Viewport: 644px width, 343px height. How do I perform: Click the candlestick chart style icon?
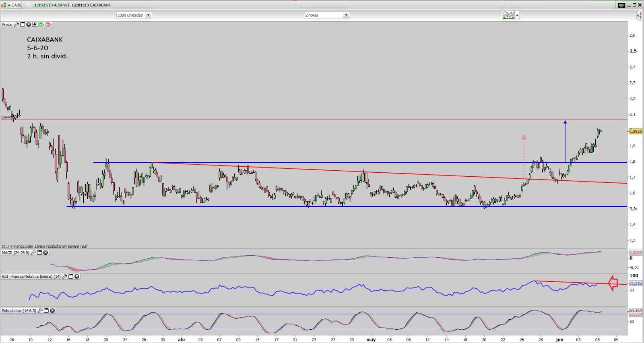[3, 5]
